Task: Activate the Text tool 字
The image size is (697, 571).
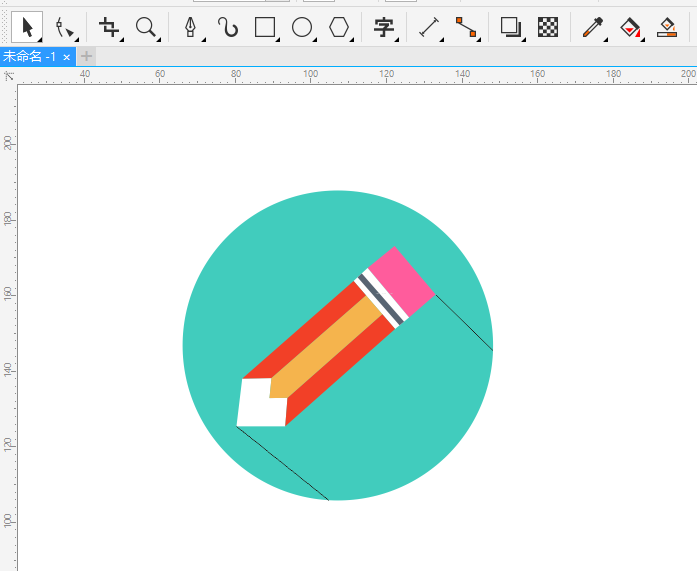Action: click(x=384, y=28)
